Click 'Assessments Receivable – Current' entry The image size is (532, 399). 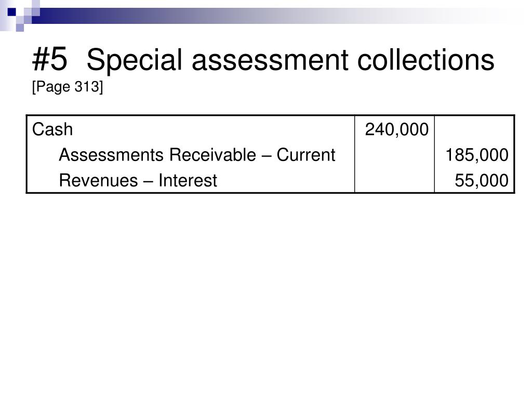197,155
